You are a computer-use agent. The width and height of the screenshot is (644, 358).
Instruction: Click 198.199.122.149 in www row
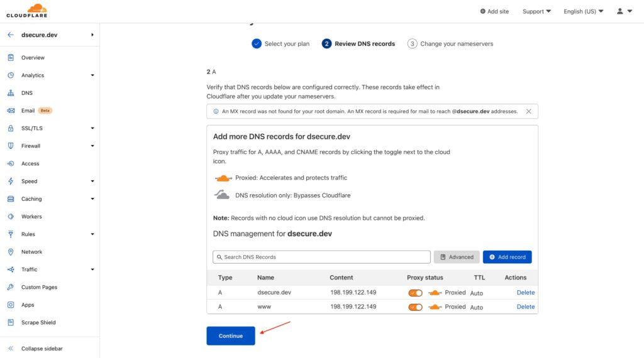tap(353, 306)
